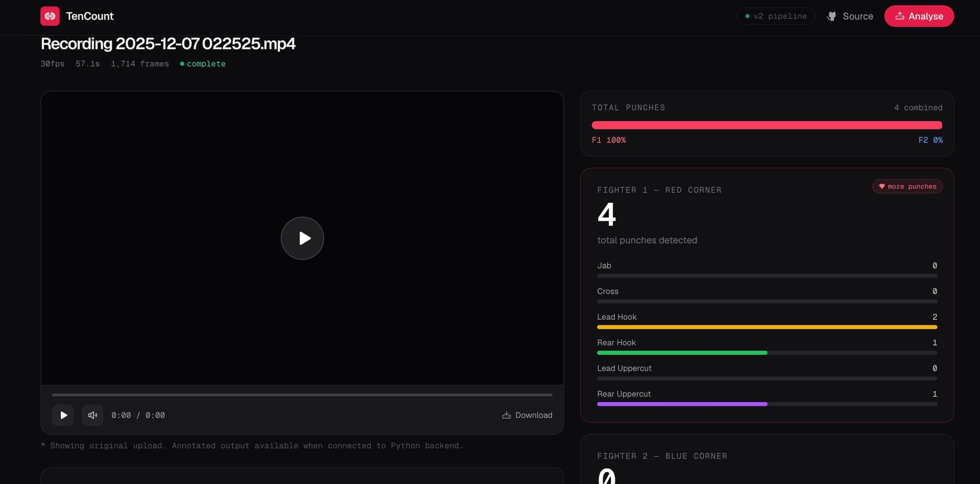Mute audio with the speaker icon
The width and height of the screenshot is (980, 484).
pos(92,415)
